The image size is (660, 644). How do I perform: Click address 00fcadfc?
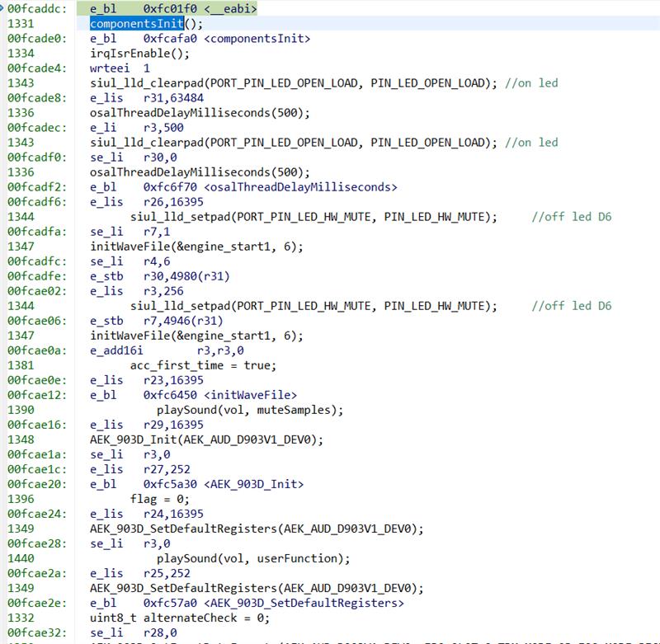(36, 261)
